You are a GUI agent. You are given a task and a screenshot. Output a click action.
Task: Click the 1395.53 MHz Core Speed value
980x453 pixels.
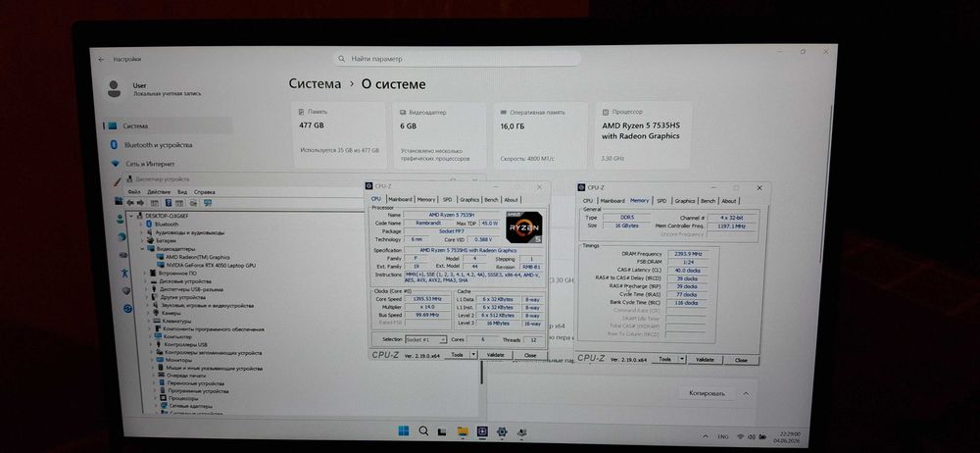pyautogui.click(x=427, y=299)
